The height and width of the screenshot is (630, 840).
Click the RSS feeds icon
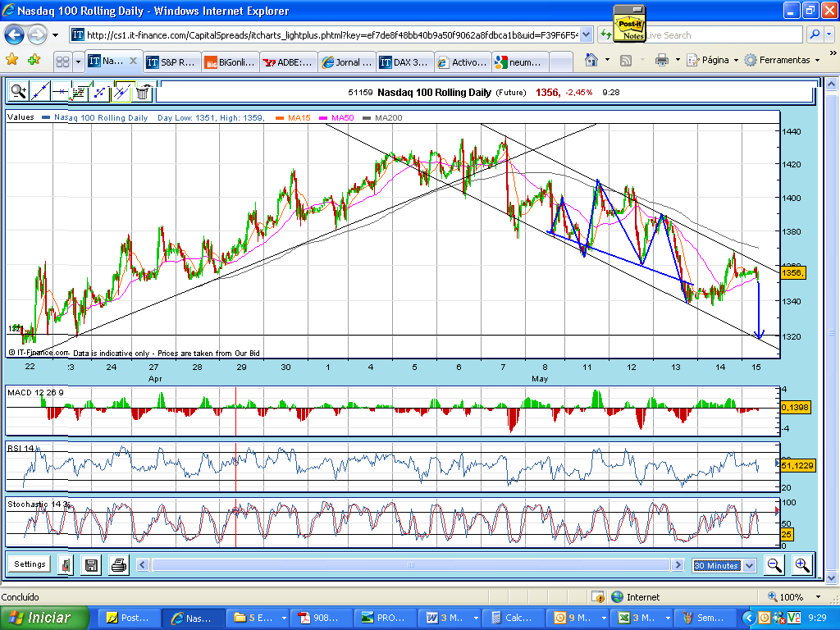point(626,61)
